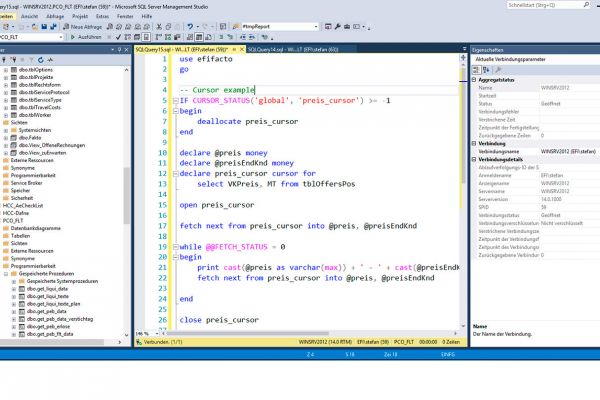This screenshot has width=600, height=400.
Task: Click the save all icon
Action: tap(53, 26)
